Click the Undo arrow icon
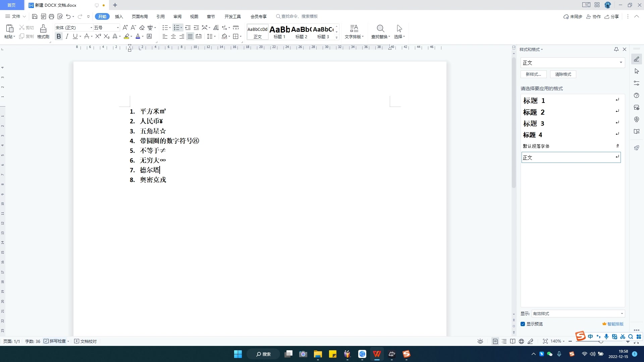 tap(68, 16)
